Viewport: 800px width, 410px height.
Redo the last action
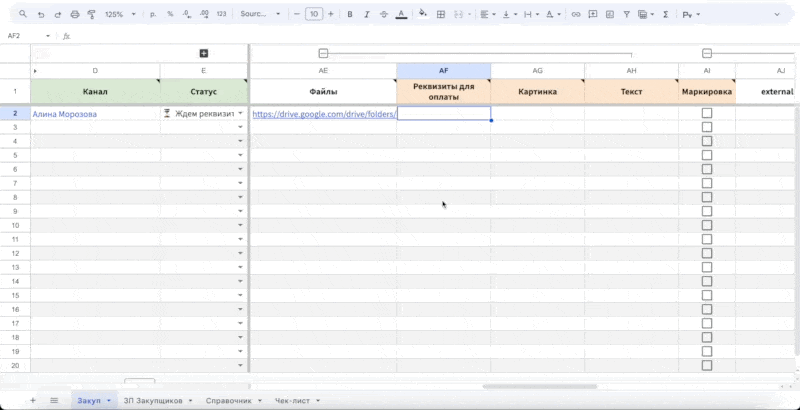[x=58, y=14]
